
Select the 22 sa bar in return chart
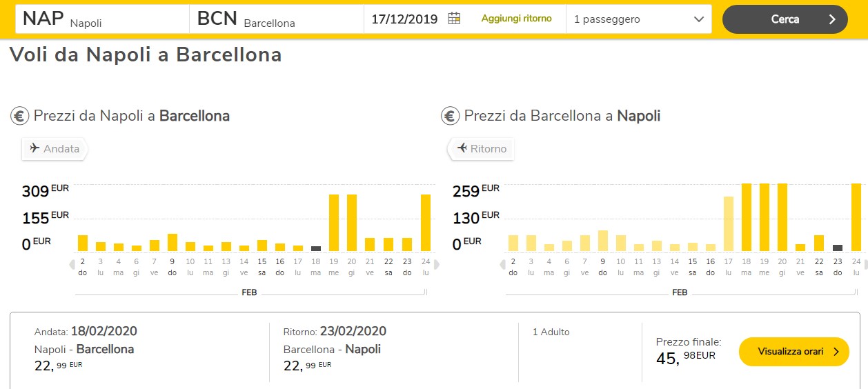coord(819,243)
